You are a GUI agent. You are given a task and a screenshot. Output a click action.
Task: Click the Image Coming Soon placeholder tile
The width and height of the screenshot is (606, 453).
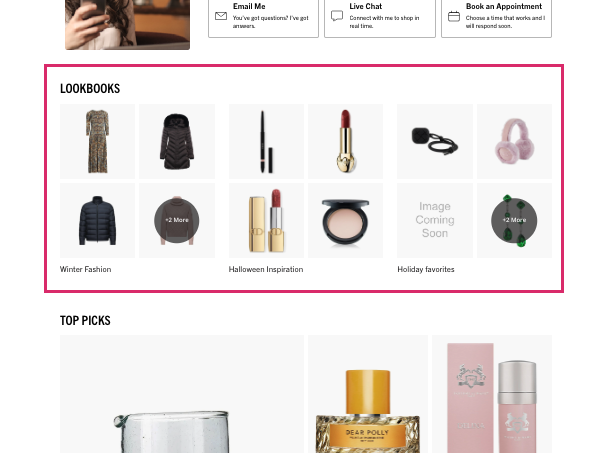435,220
